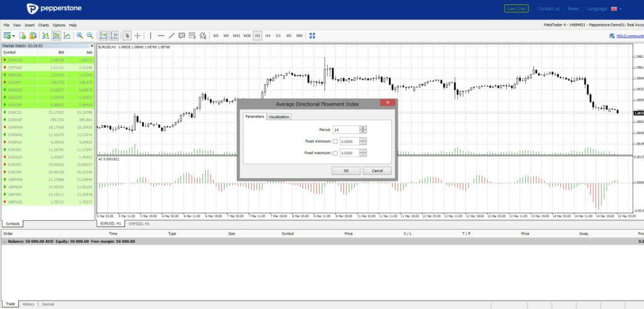644x309 pixels.
Task: Set timeframe to H4
Action: tap(268, 36)
